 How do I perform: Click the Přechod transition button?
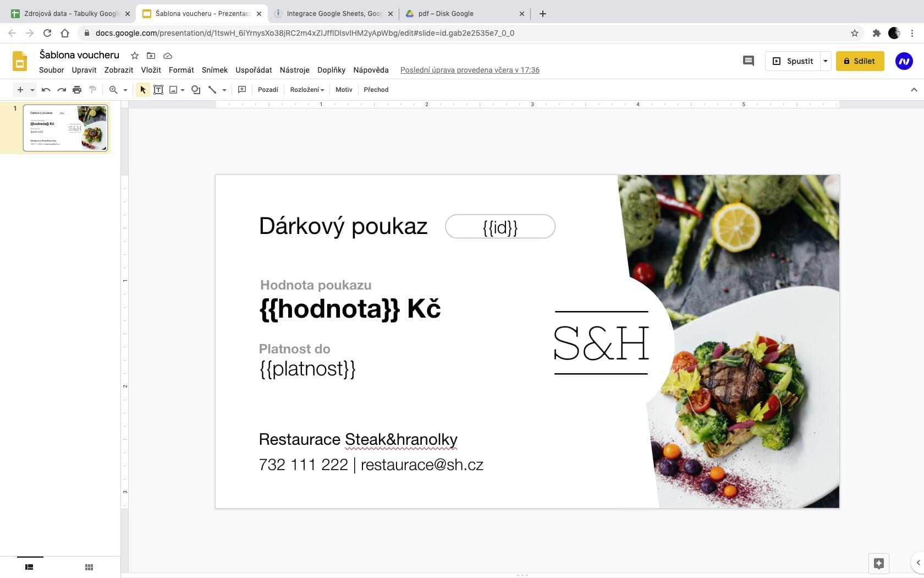376,90
